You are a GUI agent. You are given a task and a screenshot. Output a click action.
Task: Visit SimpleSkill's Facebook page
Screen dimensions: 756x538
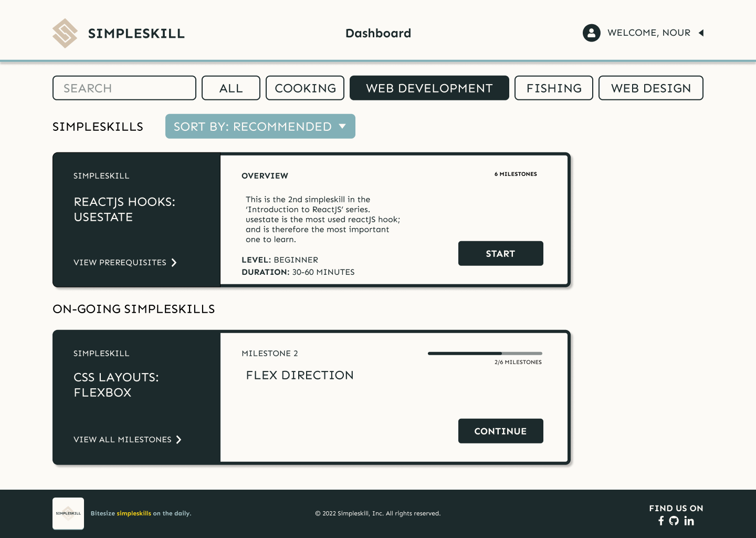click(x=661, y=521)
